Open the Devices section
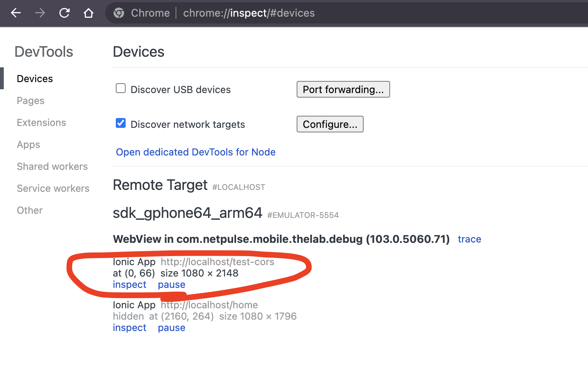Image resolution: width=588 pixels, height=376 pixels. point(34,78)
